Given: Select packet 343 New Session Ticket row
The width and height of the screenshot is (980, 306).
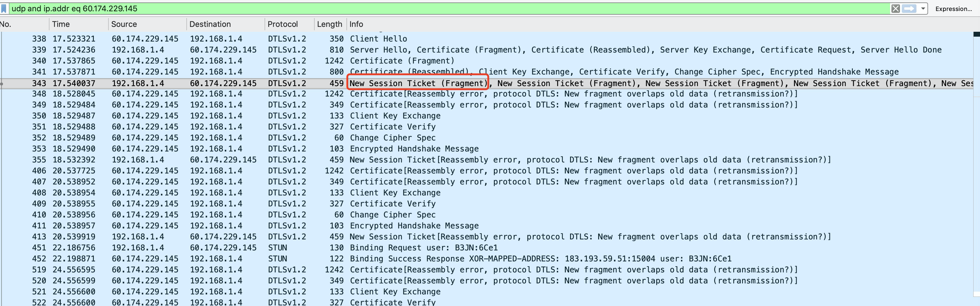Looking at the screenshot, I should coord(487,83).
